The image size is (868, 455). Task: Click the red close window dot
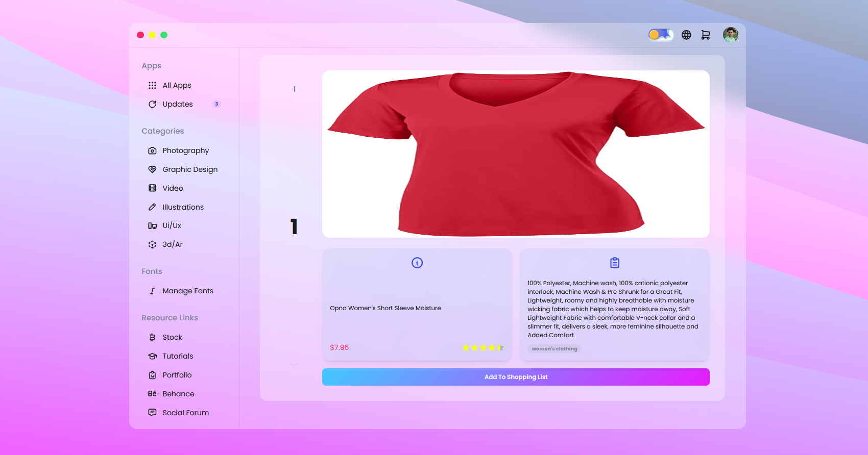(140, 35)
